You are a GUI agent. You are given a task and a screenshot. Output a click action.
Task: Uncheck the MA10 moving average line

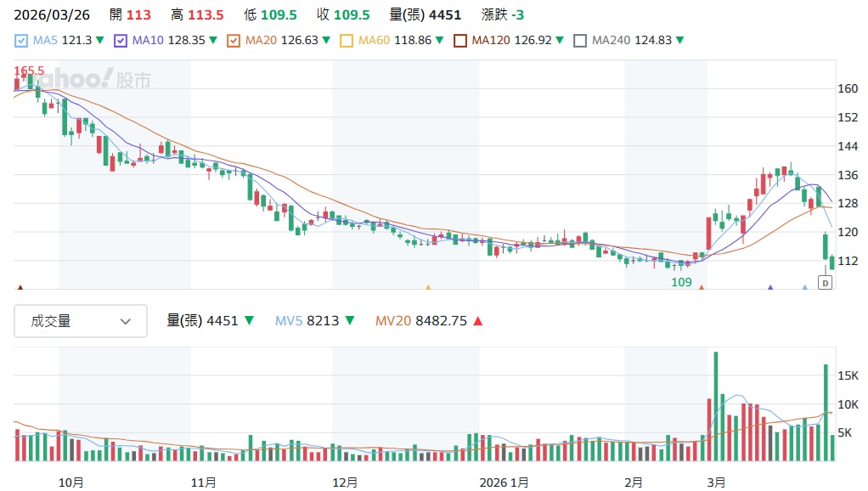point(121,40)
